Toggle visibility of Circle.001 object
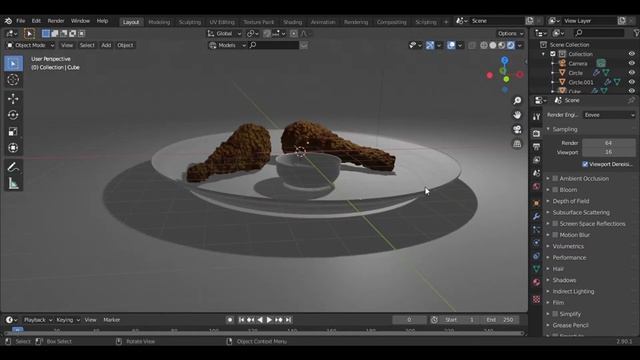The height and width of the screenshot is (360, 640). coord(631,82)
